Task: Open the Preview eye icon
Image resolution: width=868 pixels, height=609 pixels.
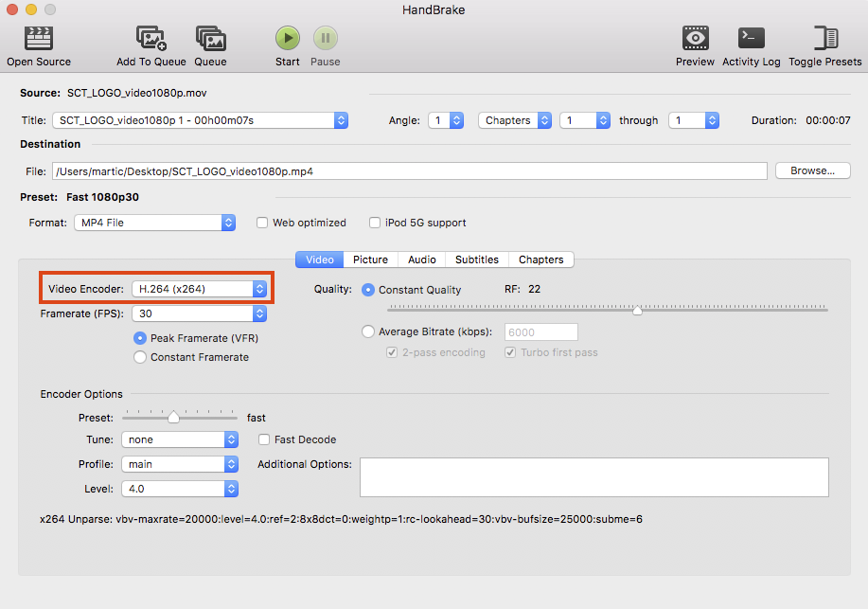Action: [695, 38]
